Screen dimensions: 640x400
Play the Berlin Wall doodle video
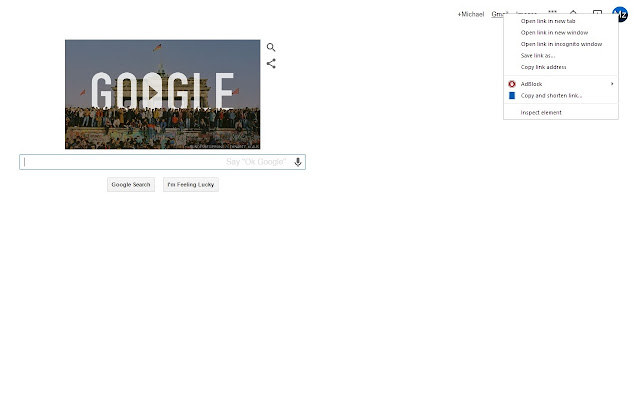coord(153,93)
